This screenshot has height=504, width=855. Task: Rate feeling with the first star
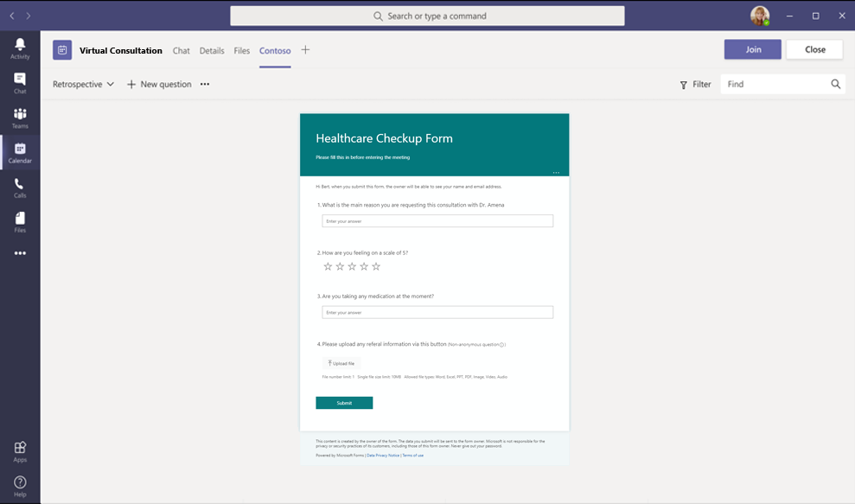(x=328, y=266)
